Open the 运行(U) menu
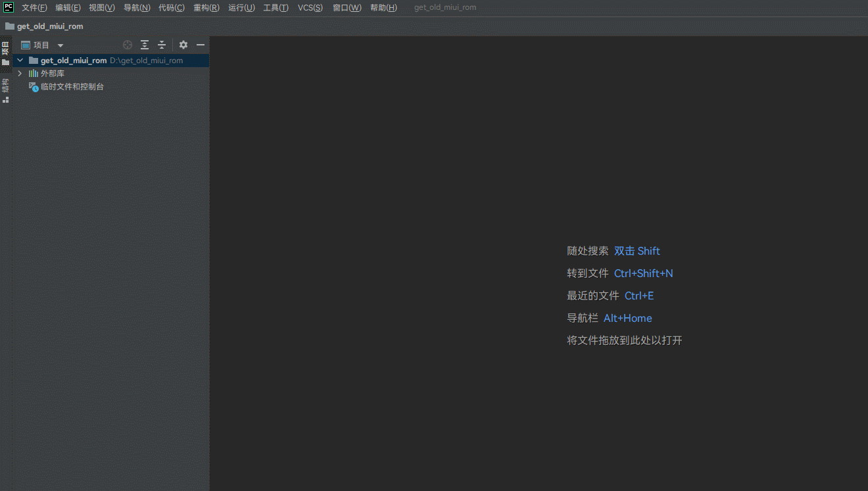 pyautogui.click(x=241, y=7)
